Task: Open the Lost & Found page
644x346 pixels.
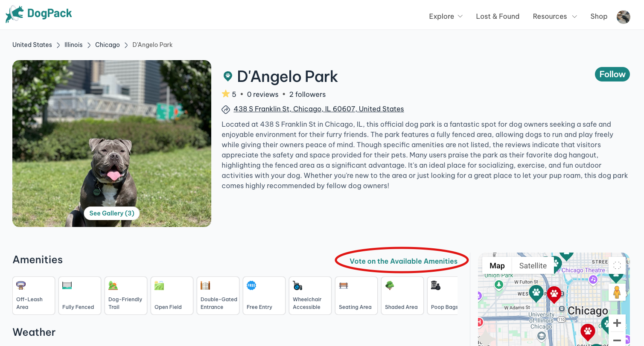Action: click(498, 16)
